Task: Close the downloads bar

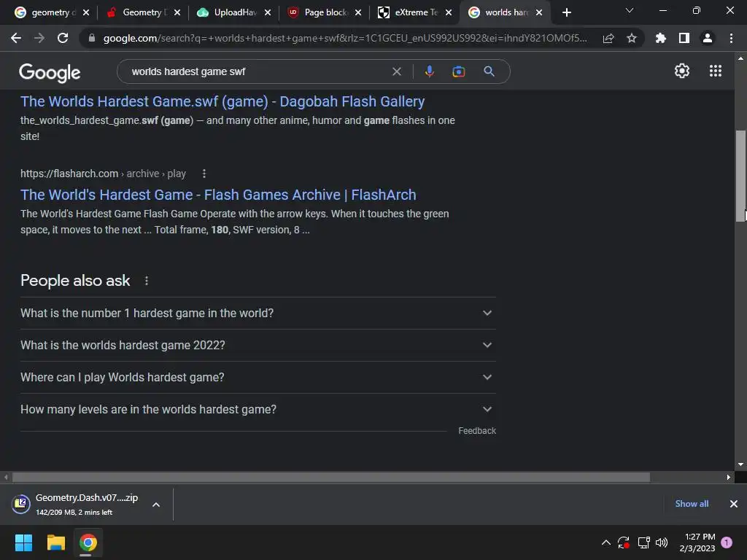Action: tap(734, 504)
